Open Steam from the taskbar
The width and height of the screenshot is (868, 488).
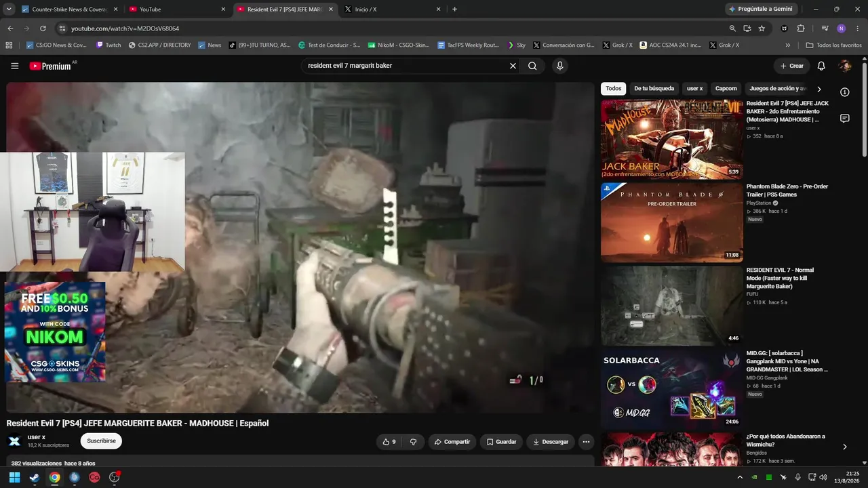(35, 477)
